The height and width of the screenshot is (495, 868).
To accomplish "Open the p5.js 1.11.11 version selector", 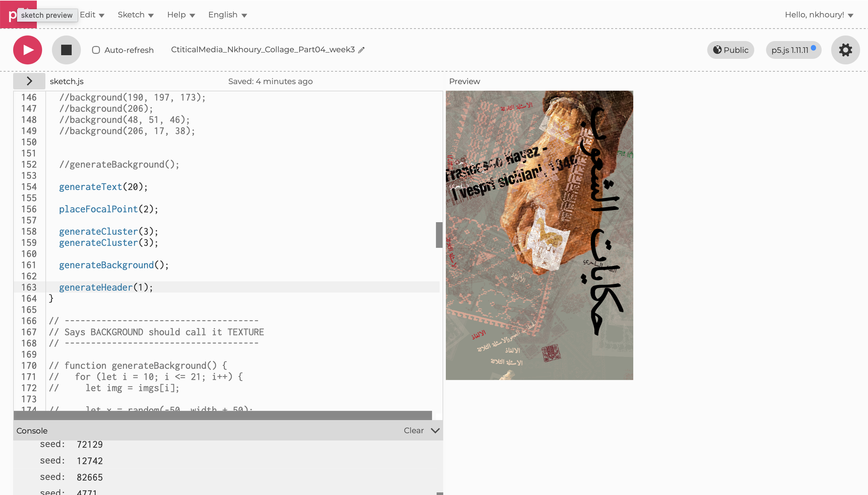I will (x=793, y=50).
